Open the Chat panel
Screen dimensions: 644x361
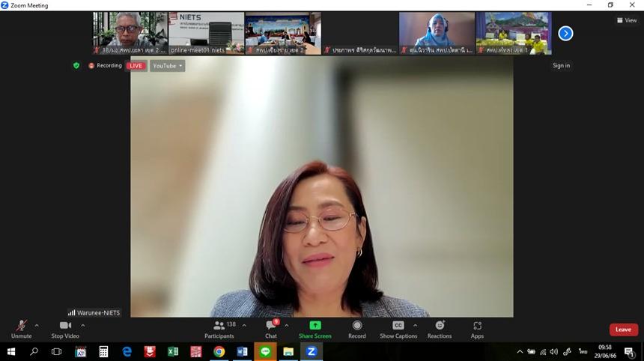[271, 330]
